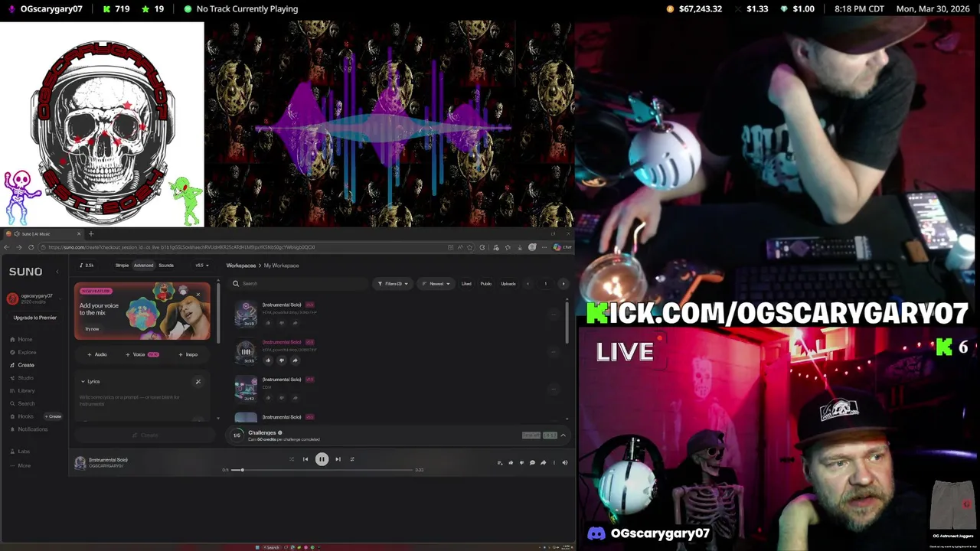
Task: Like the EDM track with duration 3:42
Action: 268,397
